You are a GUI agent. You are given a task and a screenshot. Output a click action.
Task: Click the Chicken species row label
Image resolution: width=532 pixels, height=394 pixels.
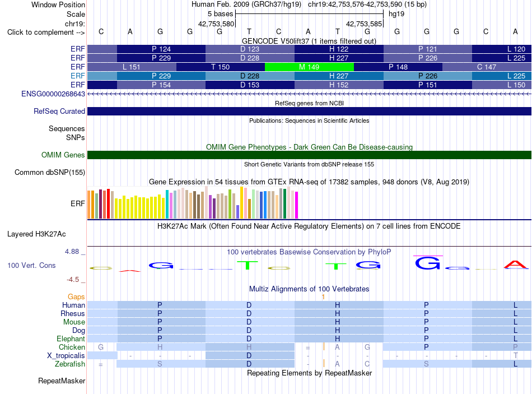(x=72, y=347)
